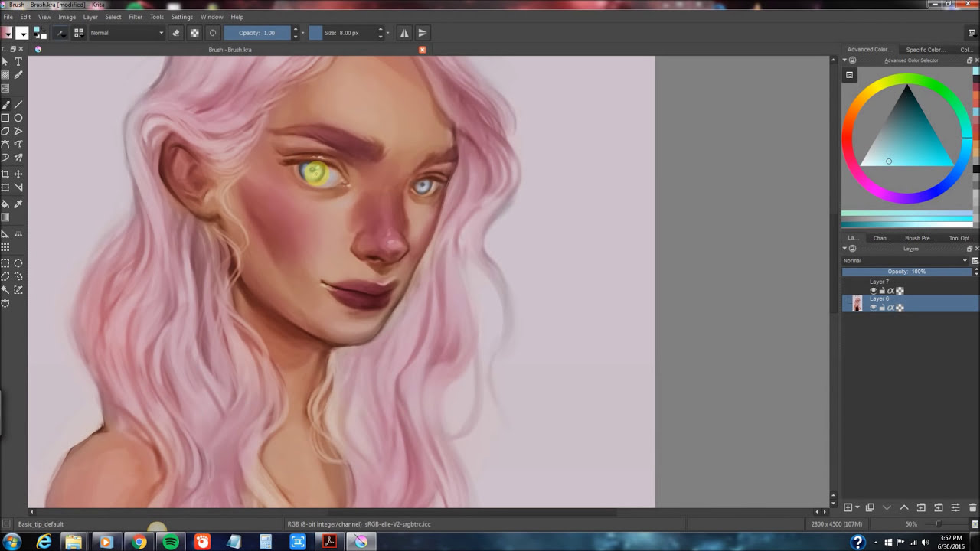Open Google Chrome from the taskbar
The width and height of the screenshot is (980, 551).
[x=139, y=542]
